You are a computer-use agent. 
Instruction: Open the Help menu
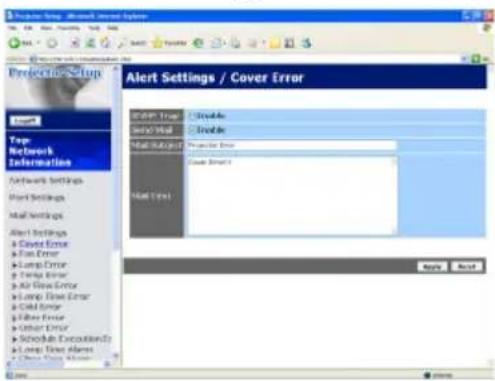click(113, 28)
